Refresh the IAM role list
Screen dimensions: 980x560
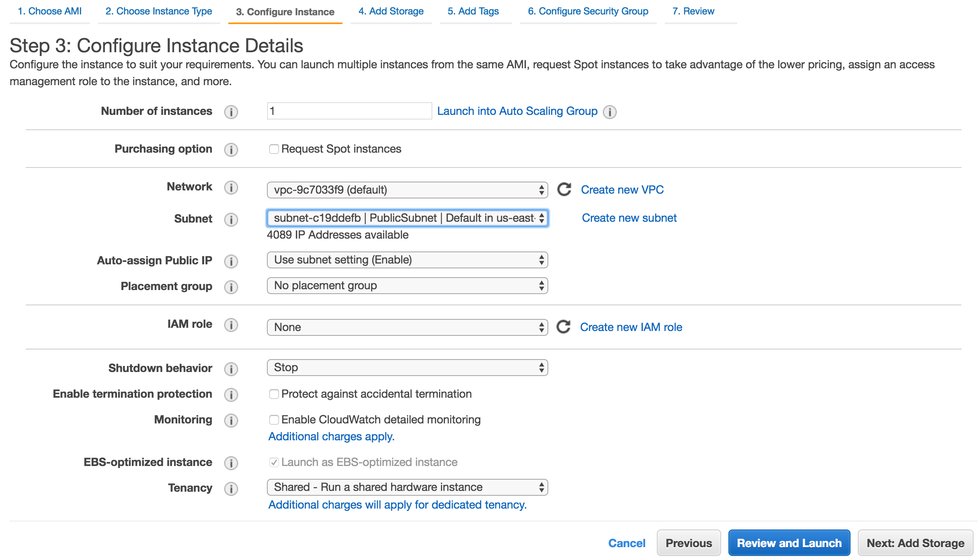(563, 327)
